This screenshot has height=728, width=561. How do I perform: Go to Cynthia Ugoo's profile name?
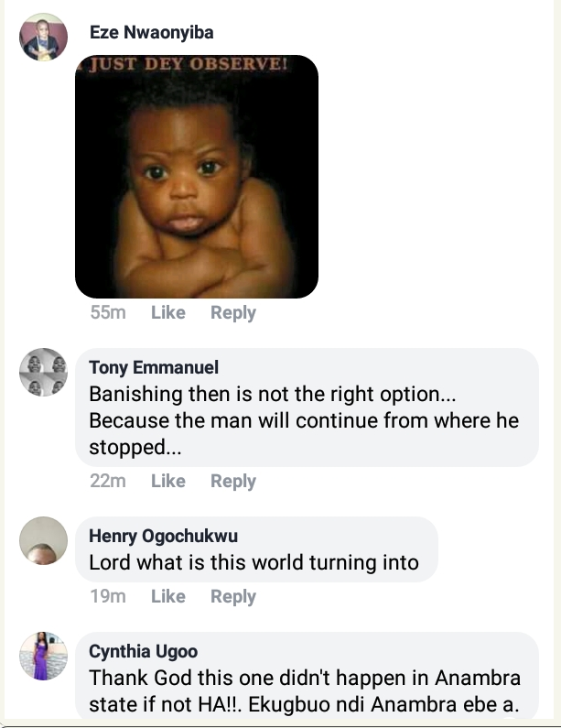click(x=143, y=652)
